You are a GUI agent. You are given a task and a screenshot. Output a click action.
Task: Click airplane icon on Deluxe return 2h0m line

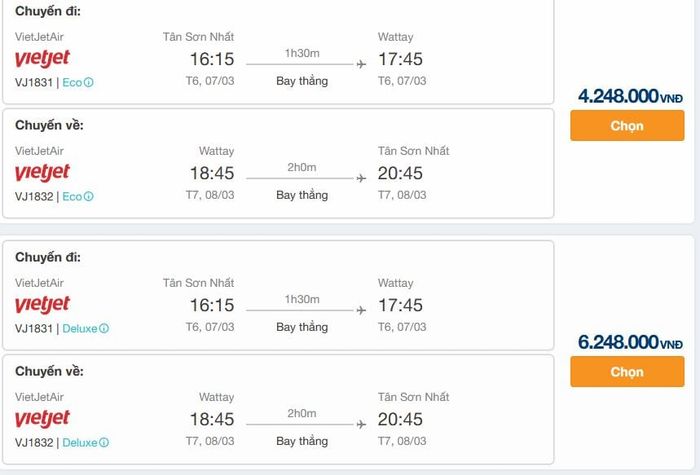[361, 425]
